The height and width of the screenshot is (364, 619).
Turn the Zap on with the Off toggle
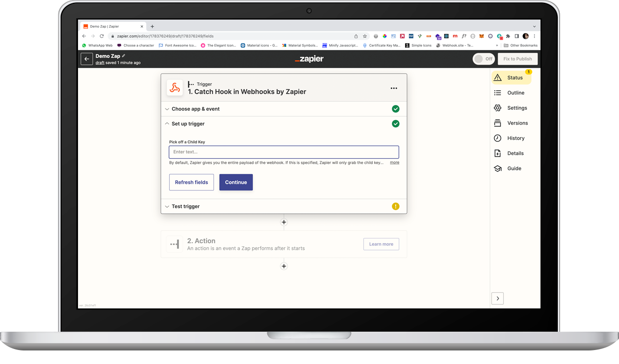pyautogui.click(x=484, y=59)
